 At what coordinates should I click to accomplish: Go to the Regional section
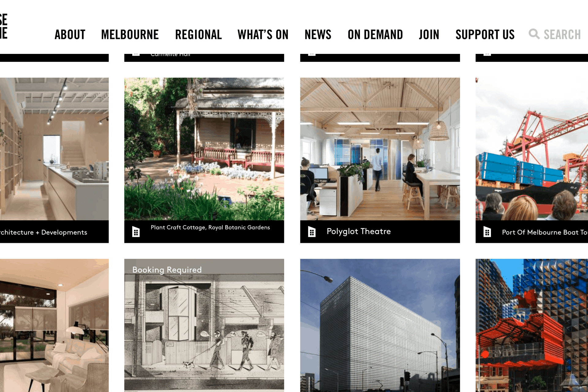(x=198, y=35)
